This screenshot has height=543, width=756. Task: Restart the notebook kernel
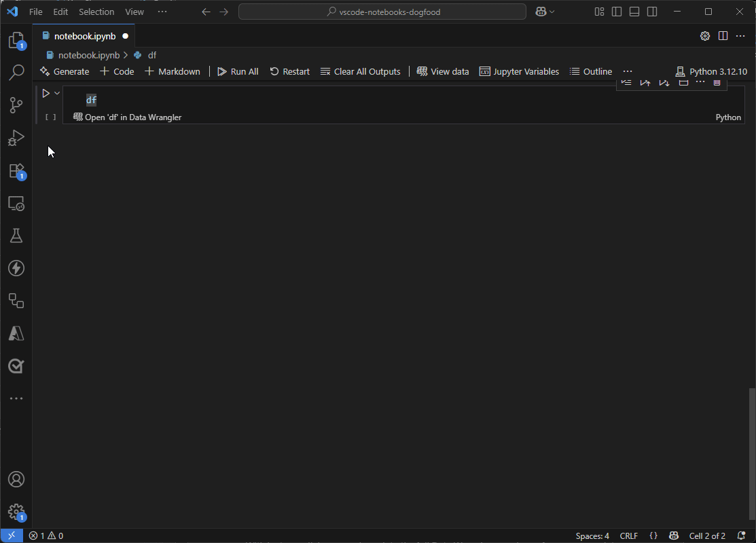290,72
